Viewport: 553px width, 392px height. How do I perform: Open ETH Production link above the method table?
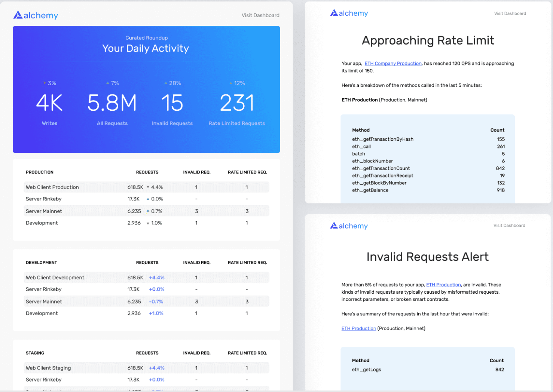(x=358, y=328)
